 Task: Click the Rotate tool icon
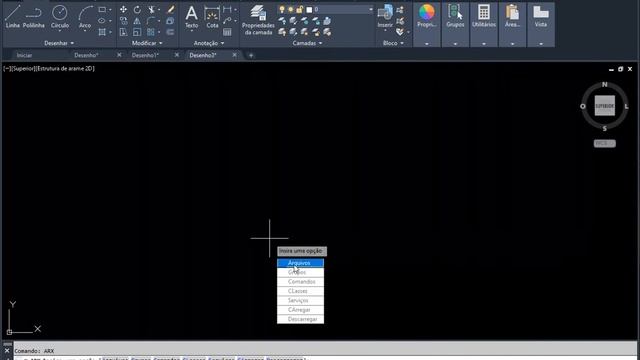tap(137, 9)
